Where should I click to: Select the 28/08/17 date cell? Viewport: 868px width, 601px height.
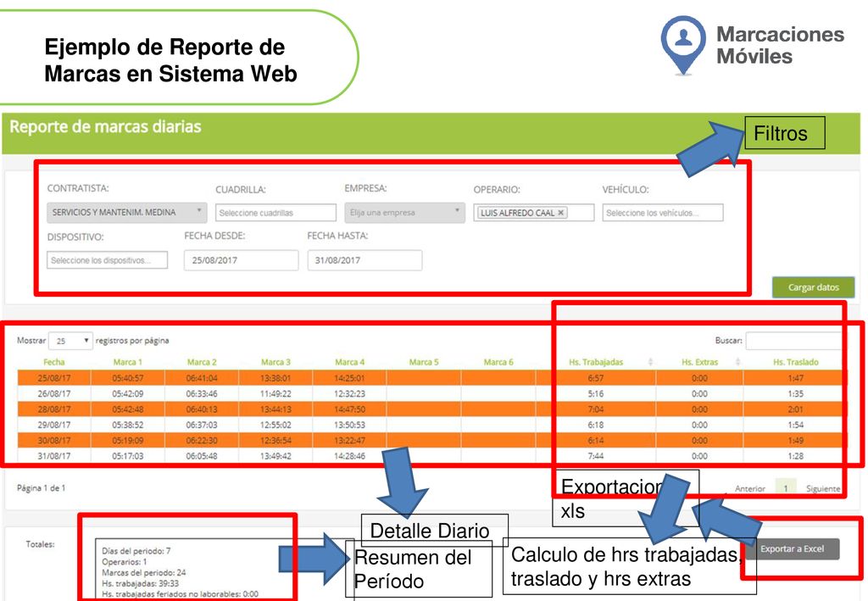54,409
